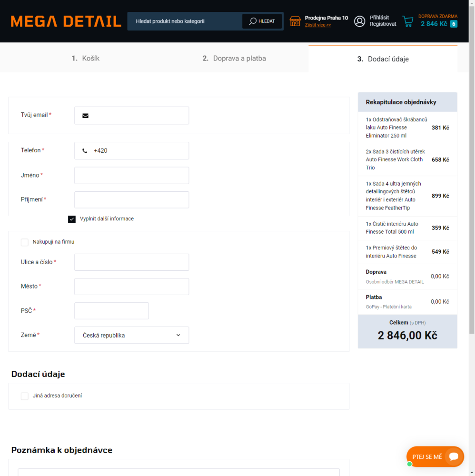Click the Osobní odběr MEGA DETAIL text
Screen dimensions: 475x476
[x=395, y=282]
